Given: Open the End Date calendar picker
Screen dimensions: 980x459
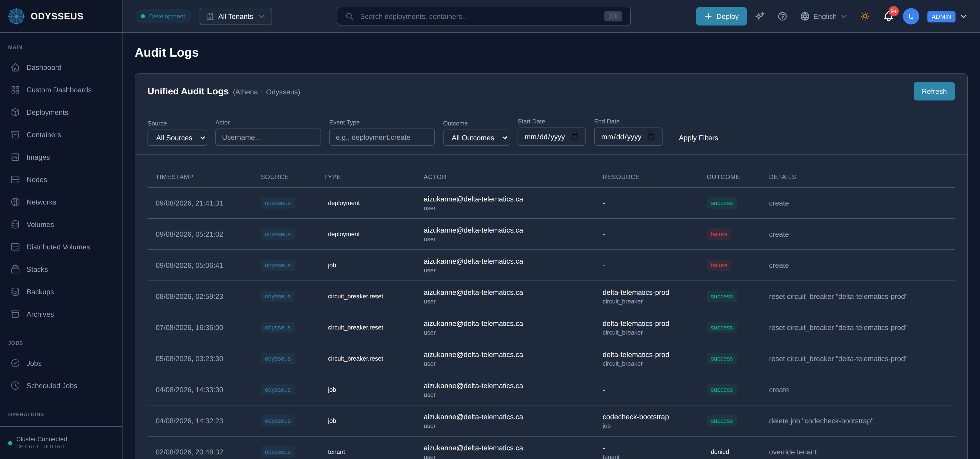Looking at the screenshot, I should pyautogui.click(x=651, y=137).
